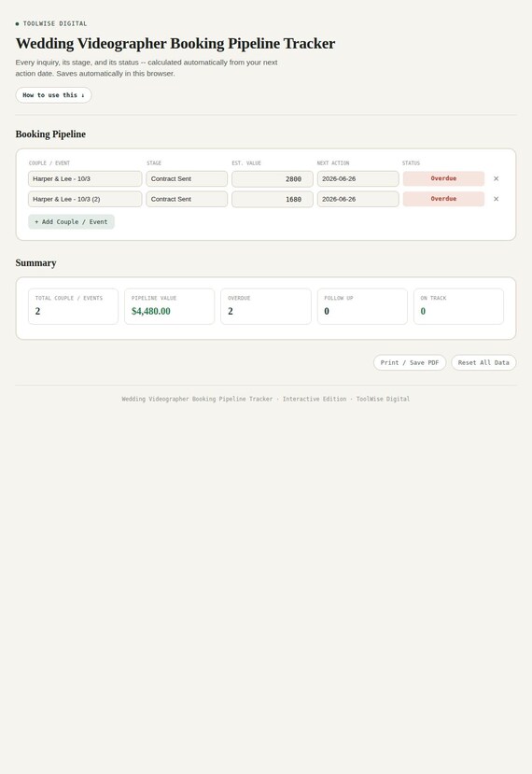Image resolution: width=532 pixels, height=774 pixels.
Task: Delete the Harper & Lee - 10/3 row with 2800 value
Action: (x=496, y=178)
